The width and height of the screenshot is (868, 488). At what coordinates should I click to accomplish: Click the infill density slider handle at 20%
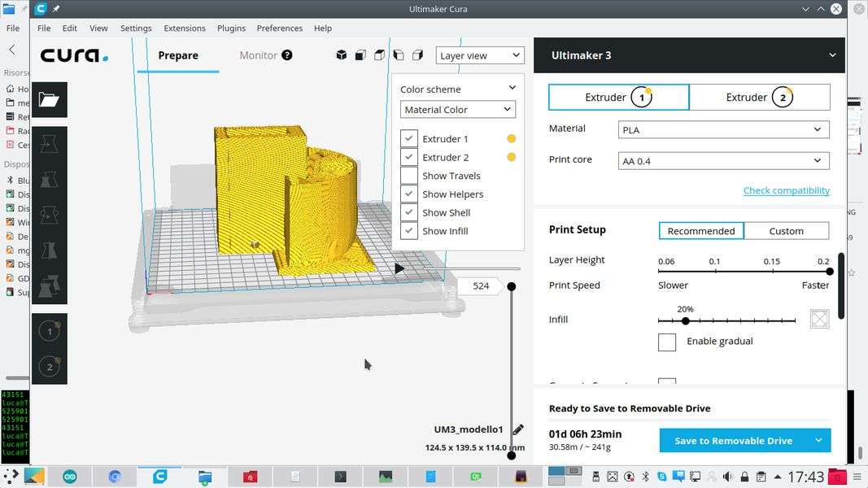coord(686,320)
